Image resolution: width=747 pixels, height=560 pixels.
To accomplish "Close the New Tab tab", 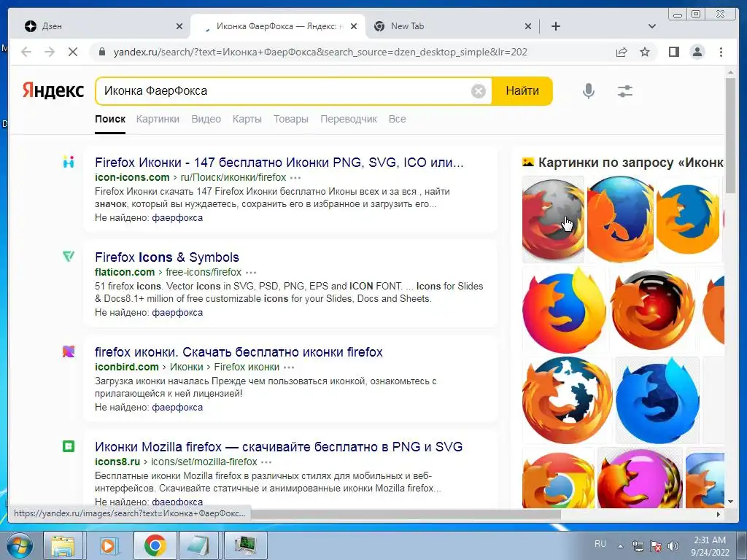I will pyautogui.click(x=528, y=27).
